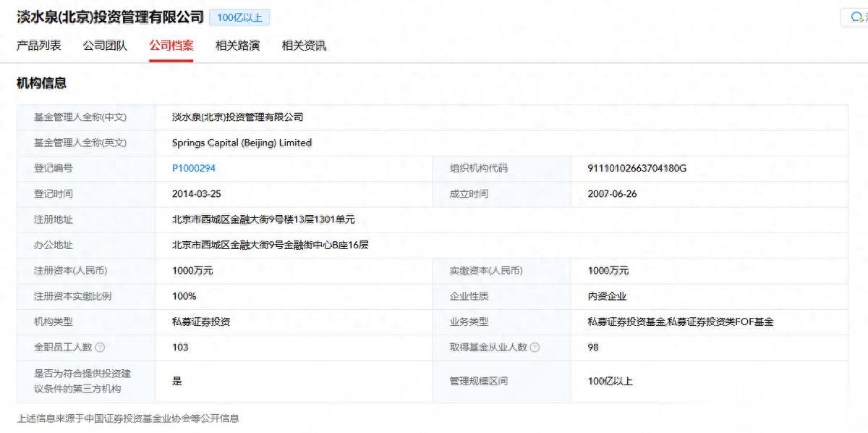The image size is (868, 433).
Task: Select the 公司档案 tab
Action: (171, 46)
